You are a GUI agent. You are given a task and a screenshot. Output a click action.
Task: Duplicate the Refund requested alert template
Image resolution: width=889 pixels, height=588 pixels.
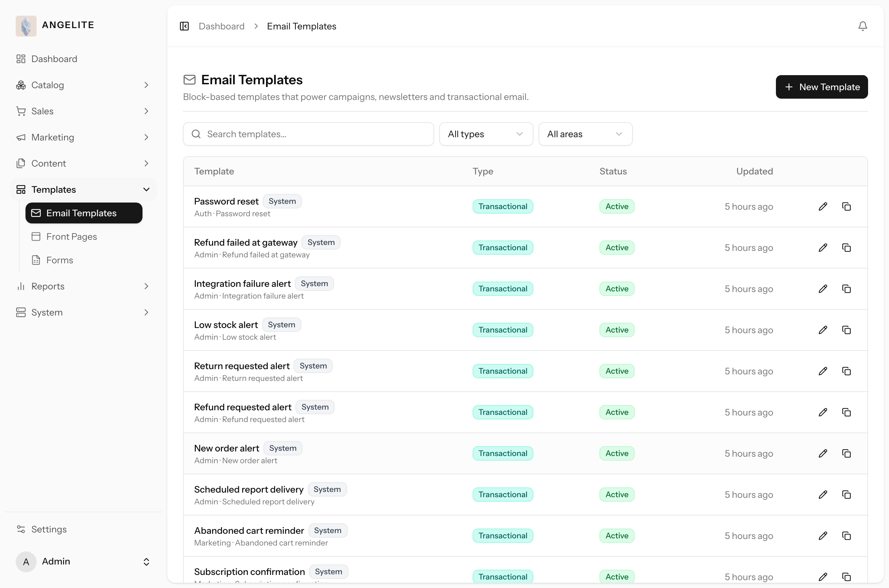pyautogui.click(x=847, y=413)
